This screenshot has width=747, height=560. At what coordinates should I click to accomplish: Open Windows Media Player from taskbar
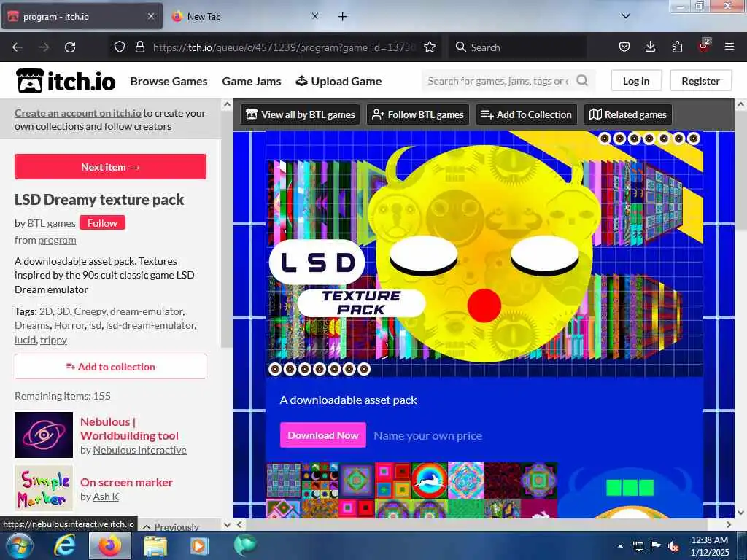pyautogui.click(x=198, y=545)
